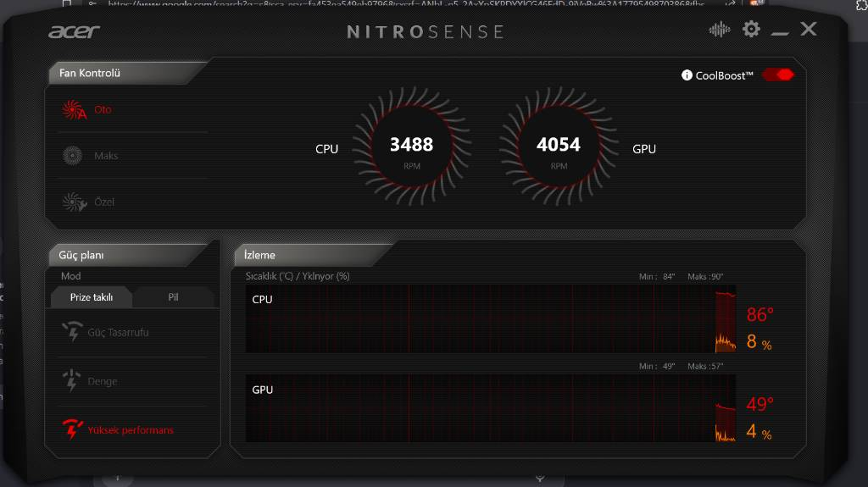Screen dimensions: 868x487
Task: Select the Özel custom fan icon
Action: (75, 202)
